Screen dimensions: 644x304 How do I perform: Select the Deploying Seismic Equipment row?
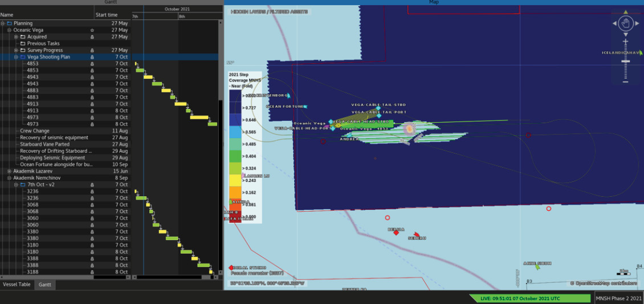(66, 158)
